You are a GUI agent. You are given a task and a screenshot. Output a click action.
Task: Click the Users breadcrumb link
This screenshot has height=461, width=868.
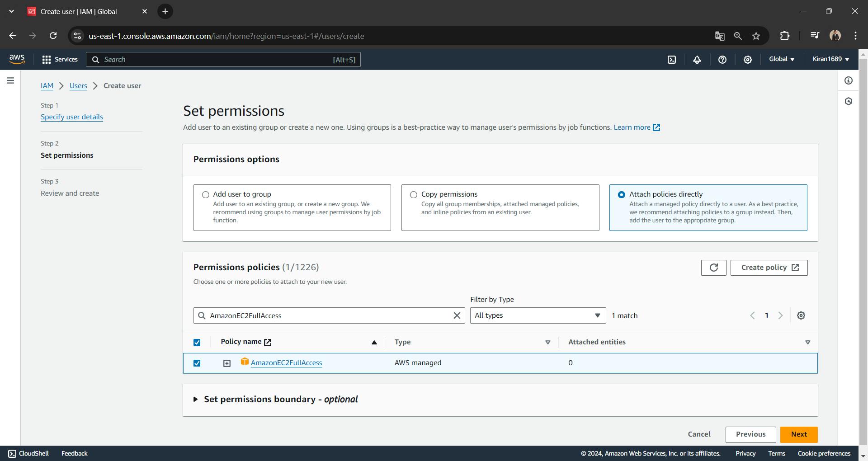78,86
